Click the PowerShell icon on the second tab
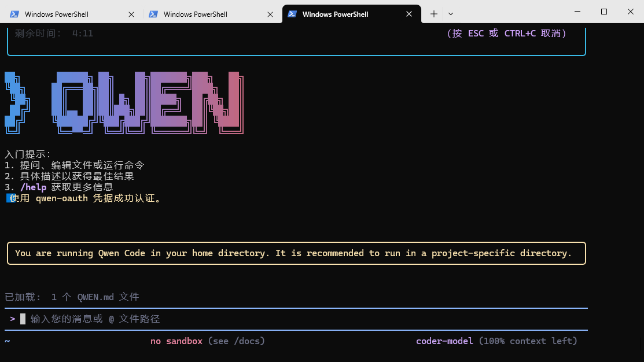This screenshot has height=362, width=644. coord(153,14)
